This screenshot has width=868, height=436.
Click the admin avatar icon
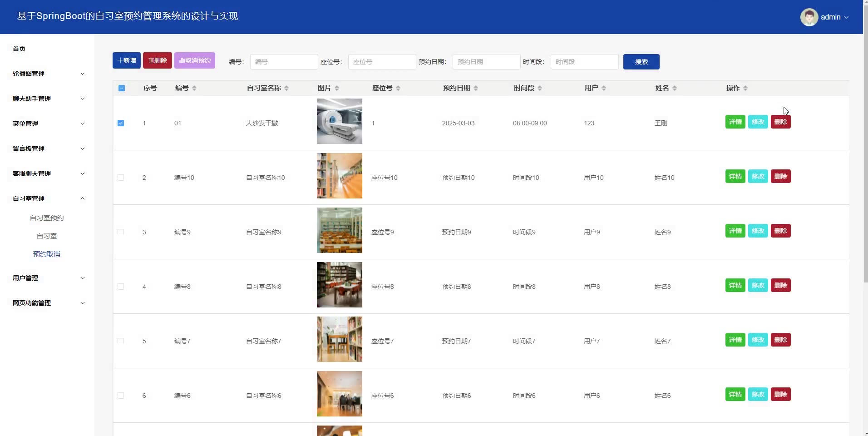[809, 17]
